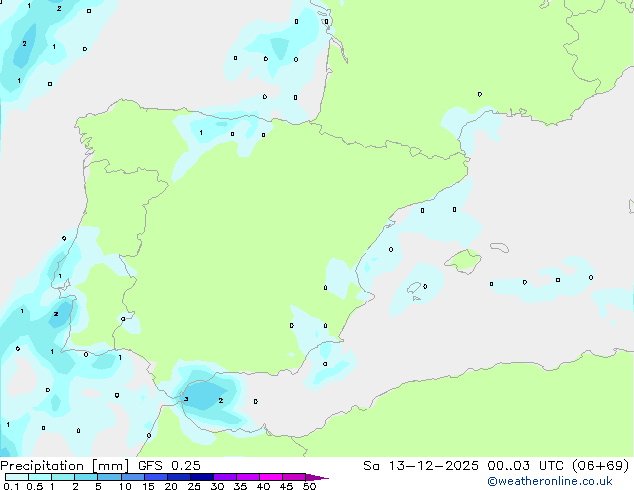Click the above-50 mm arrow tip of legend
The height and width of the screenshot is (490, 634).
click(x=317, y=477)
